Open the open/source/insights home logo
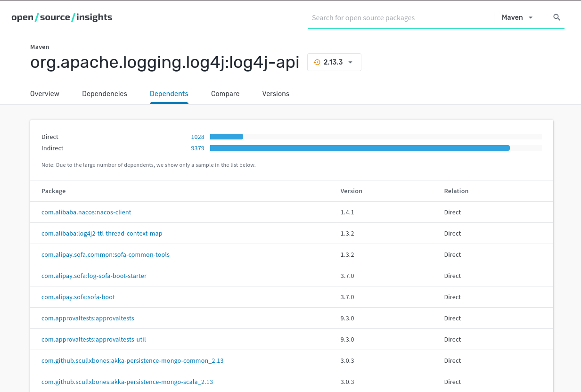 [62, 17]
